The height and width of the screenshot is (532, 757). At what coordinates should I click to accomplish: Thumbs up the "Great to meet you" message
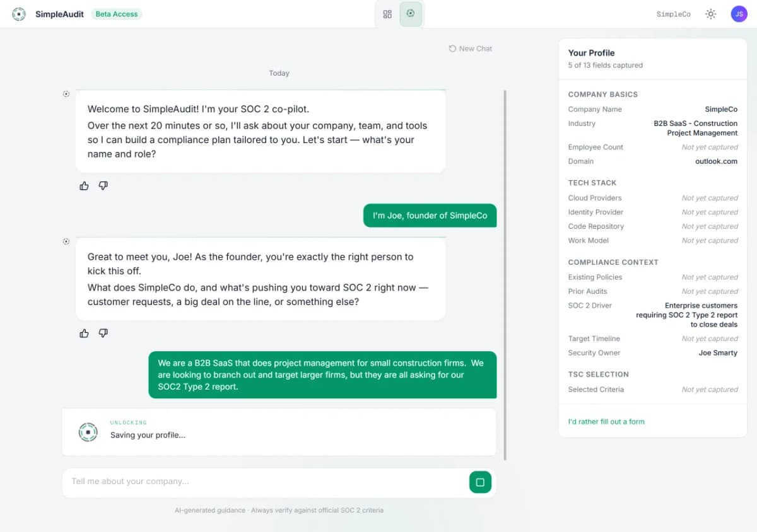click(84, 333)
